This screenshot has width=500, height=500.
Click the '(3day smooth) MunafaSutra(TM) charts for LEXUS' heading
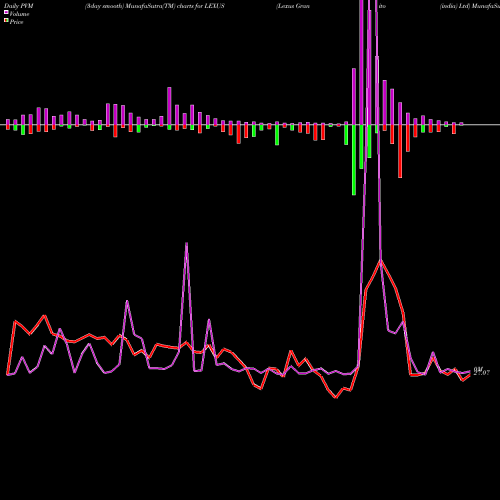click(x=155, y=6)
